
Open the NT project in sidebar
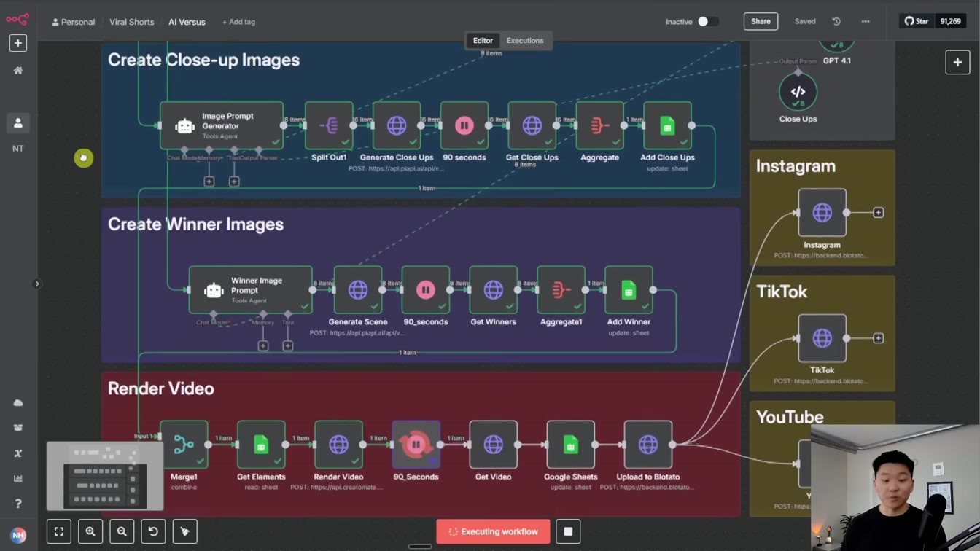click(18, 149)
